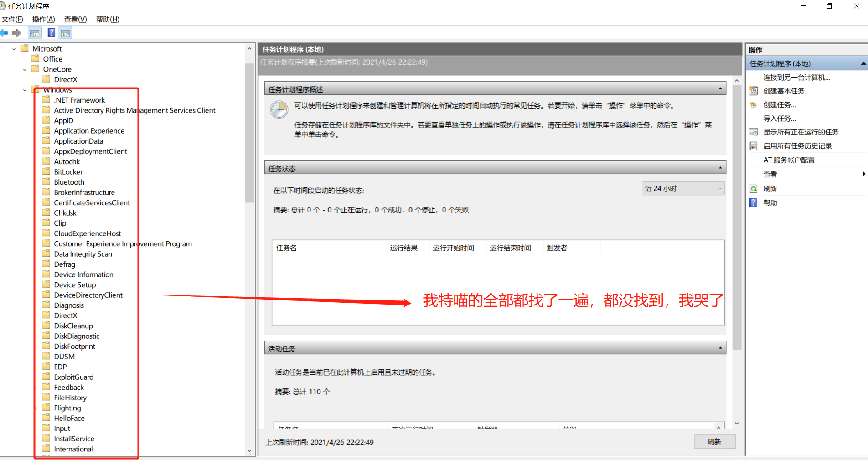Select the DirectX folder under OneCore
This screenshot has height=460, width=868.
66,79
